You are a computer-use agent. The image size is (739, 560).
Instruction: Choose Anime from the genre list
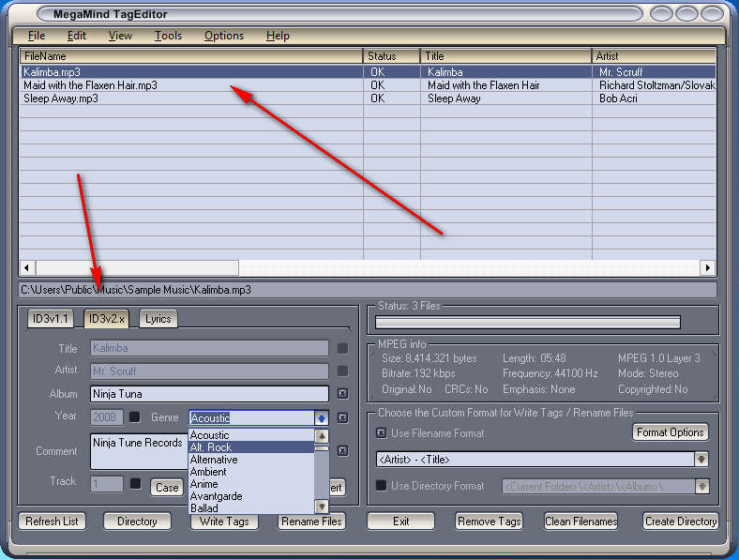pos(251,484)
